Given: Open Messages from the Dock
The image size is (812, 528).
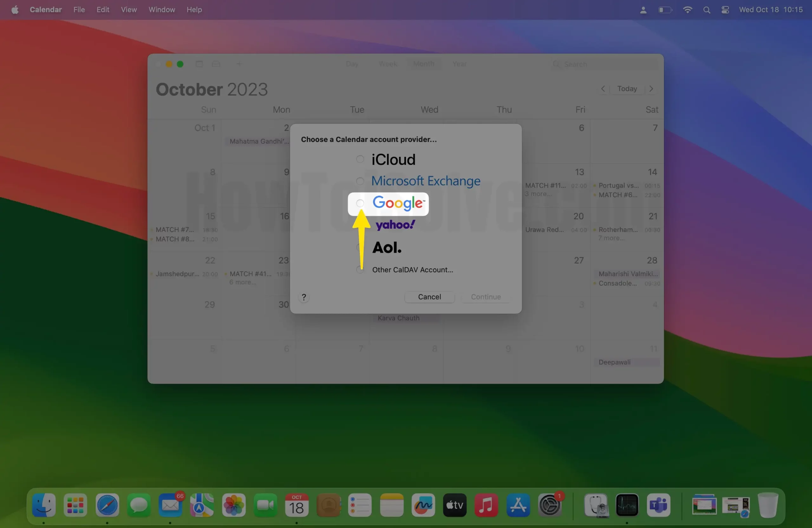Looking at the screenshot, I should pyautogui.click(x=139, y=505).
